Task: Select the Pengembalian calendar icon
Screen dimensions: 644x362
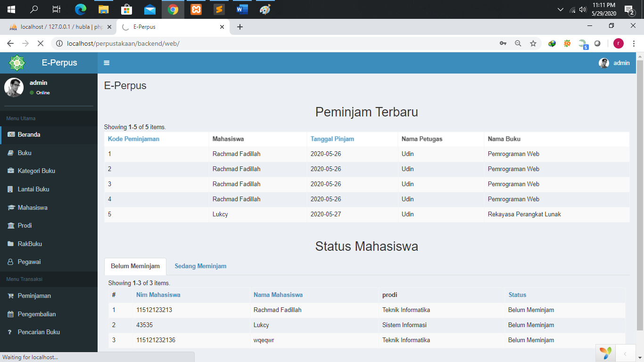Action: pos(11,314)
